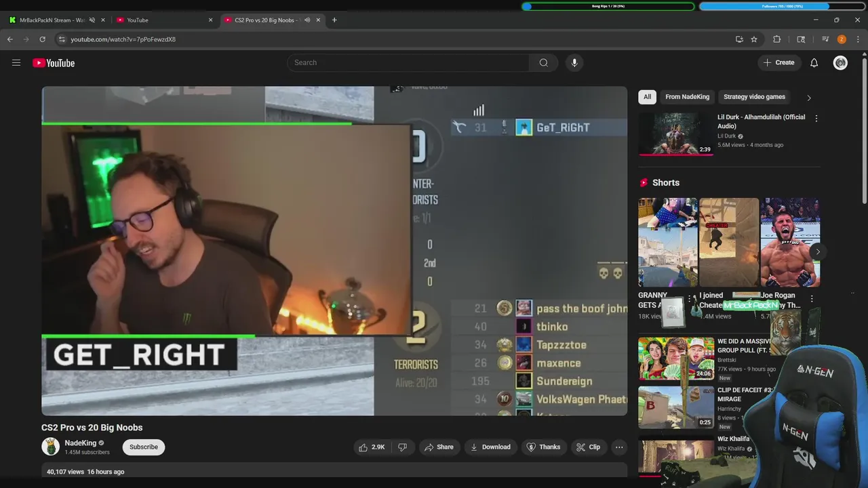The width and height of the screenshot is (868, 488).
Task: Create a Clip of the video
Action: pos(588,447)
